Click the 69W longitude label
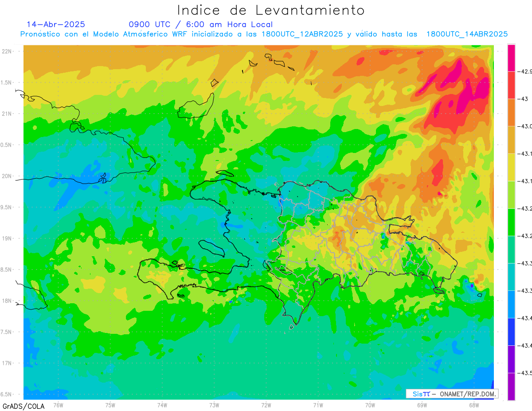The height and width of the screenshot is (411, 532). pos(422,405)
